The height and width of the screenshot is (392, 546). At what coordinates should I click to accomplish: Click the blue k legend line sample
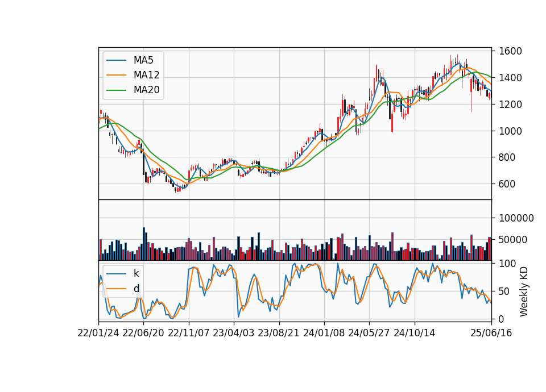click(x=116, y=274)
